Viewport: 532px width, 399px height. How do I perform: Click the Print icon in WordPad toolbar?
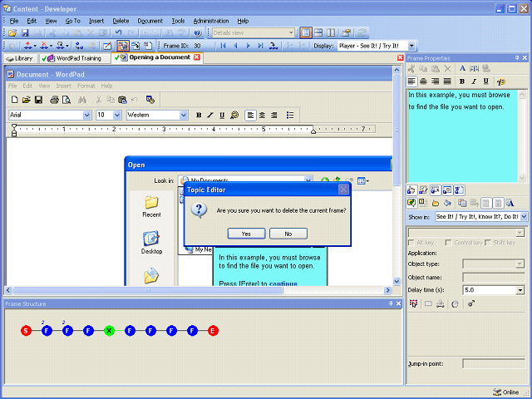[x=54, y=100]
